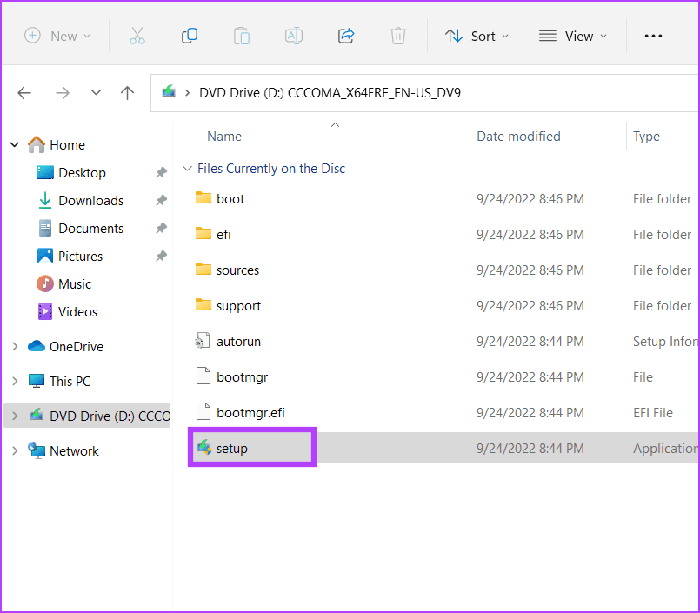
Task: Expand the OneDrive tree node
Action: pyautogui.click(x=15, y=346)
